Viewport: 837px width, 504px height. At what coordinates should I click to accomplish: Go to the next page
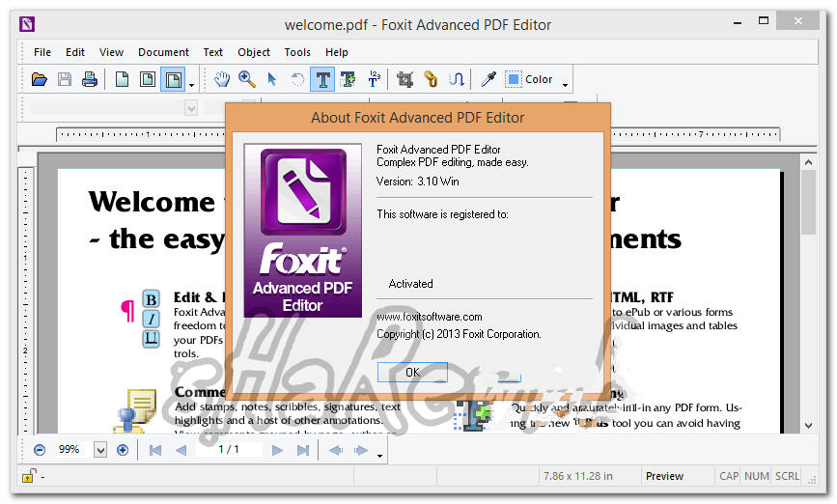click(277, 450)
